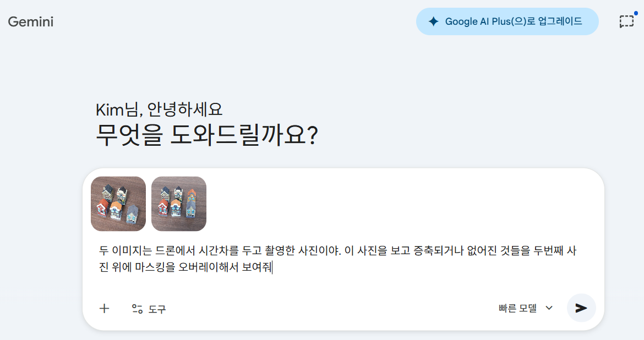Image resolution: width=644 pixels, height=340 pixels.
Task: Click the heading 무엇을 도와드릴까요?
Action: coord(207,134)
